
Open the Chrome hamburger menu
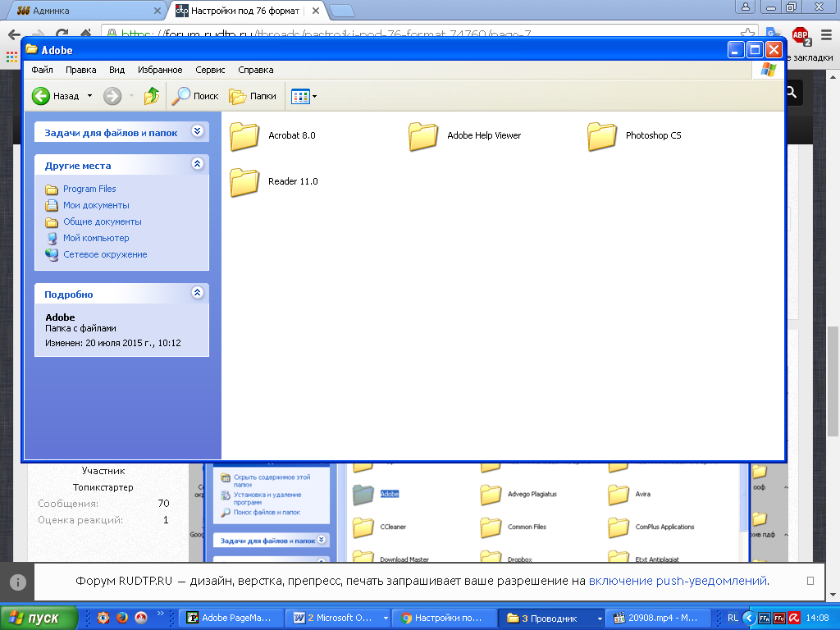(x=827, y=35)
